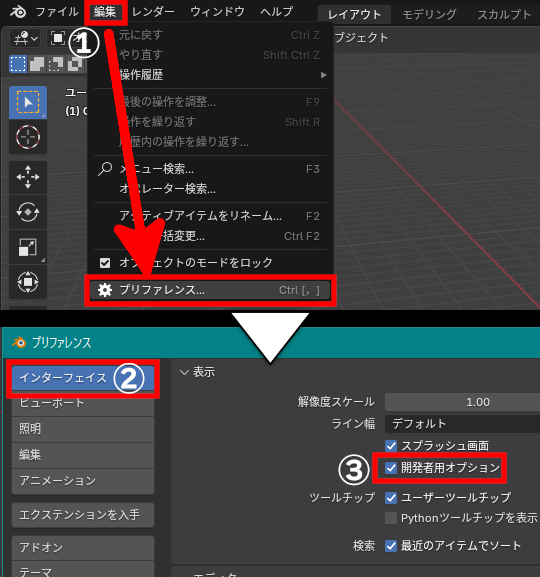
Task: Activate the Transform tool
Action: 28,282
